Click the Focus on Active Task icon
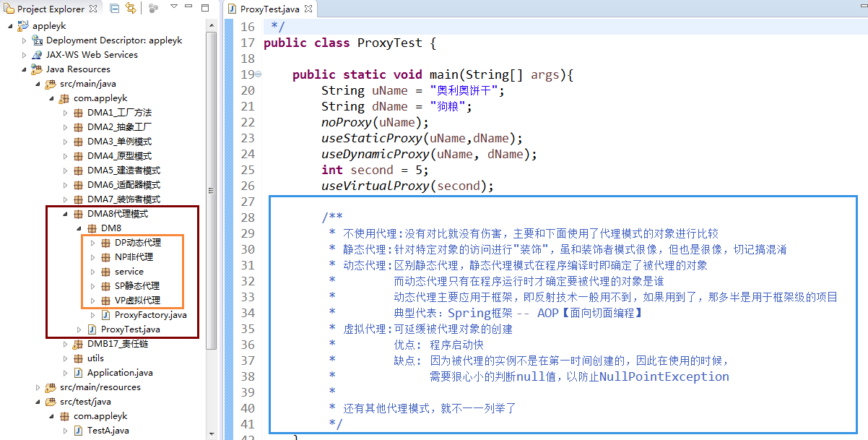This screenshot has height=440, width=868. pyautogui.click(x=153, y=9)
